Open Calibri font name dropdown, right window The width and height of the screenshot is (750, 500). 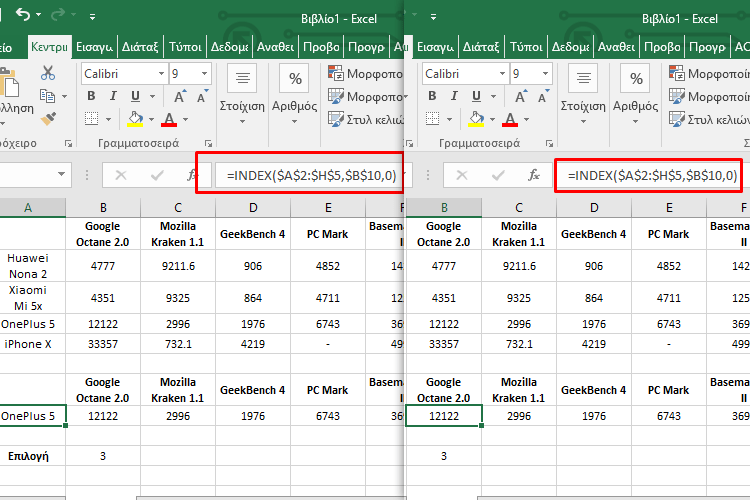click(x=503, y=74)
